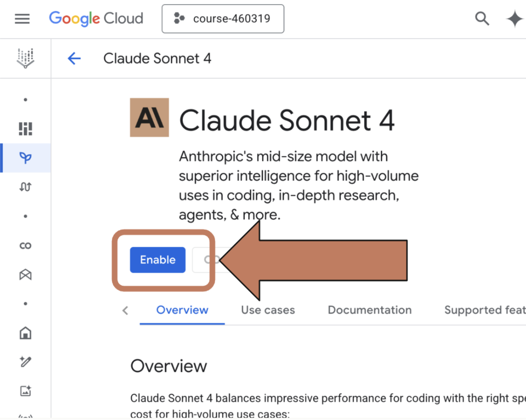Open the Gemini sparkle assistant icon

pyautogui.click(x=514, y=19)
